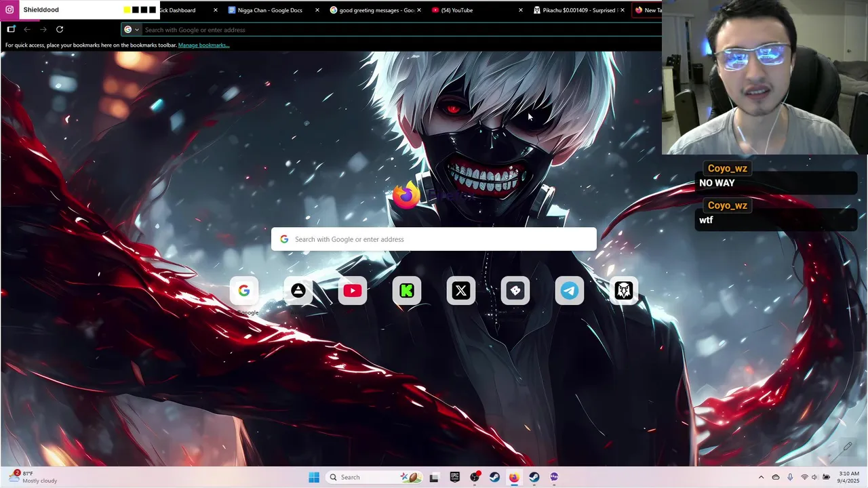This screenshot has width=868, height=488.
Task: Click the Steam icon between OBS and Firefox
Action: point(494,477)
